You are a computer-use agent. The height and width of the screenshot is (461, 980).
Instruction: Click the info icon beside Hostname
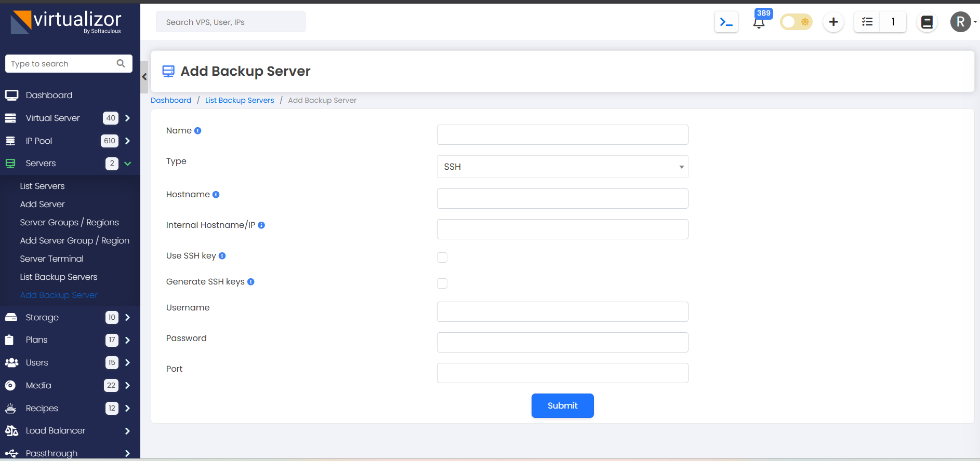click(x=216, y=195)
